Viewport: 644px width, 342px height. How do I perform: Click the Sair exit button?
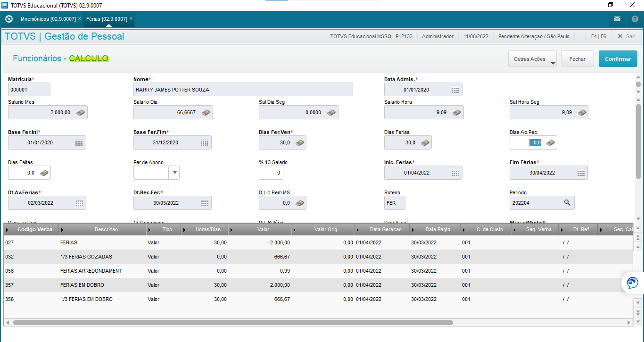click(x=626, y=36)
